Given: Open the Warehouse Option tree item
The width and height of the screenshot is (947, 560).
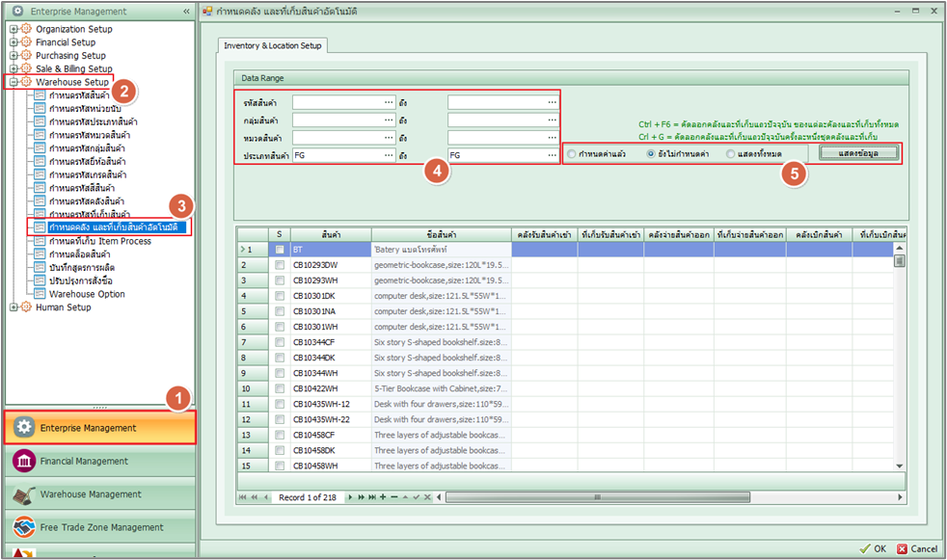Looking at the screenshot, I should click(x=87, y=294).
